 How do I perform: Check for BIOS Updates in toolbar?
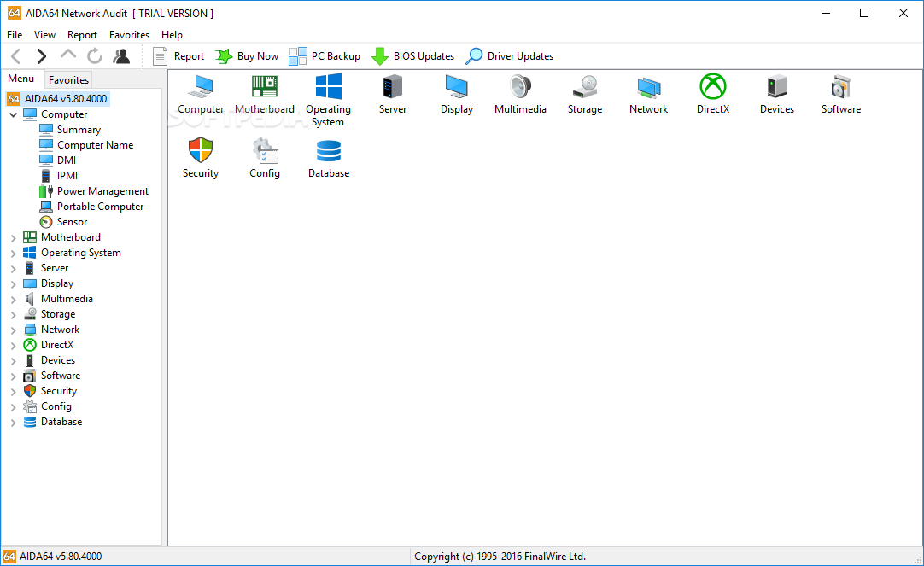(x=413, y=56)
